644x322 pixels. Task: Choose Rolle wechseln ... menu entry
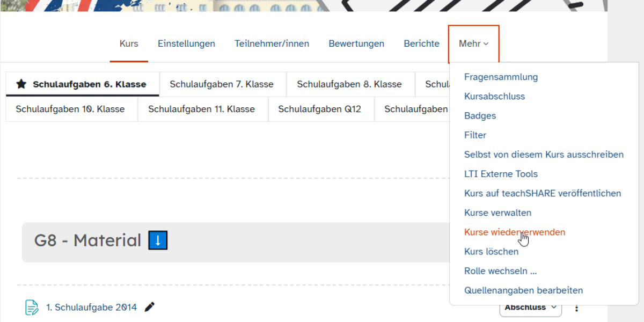coord(500,271)
